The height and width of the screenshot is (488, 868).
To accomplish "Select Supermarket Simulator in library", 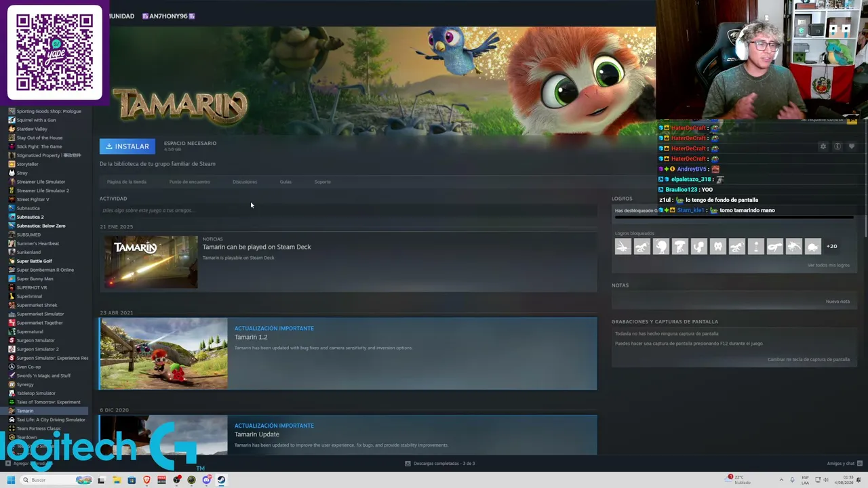I will point(40,314).
